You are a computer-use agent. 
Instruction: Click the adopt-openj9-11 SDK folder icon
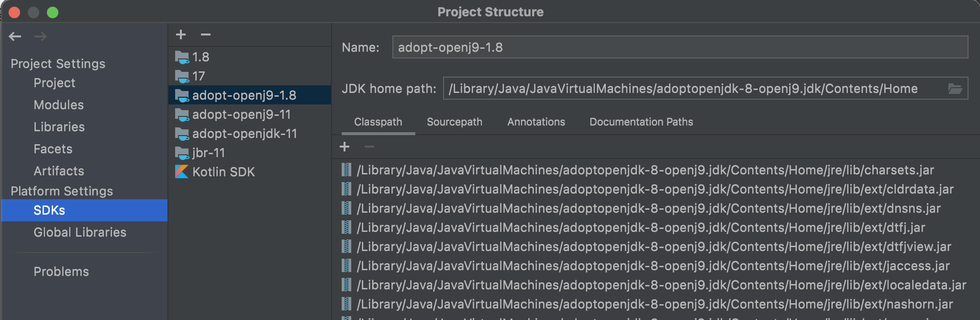[x=182, y=115]
